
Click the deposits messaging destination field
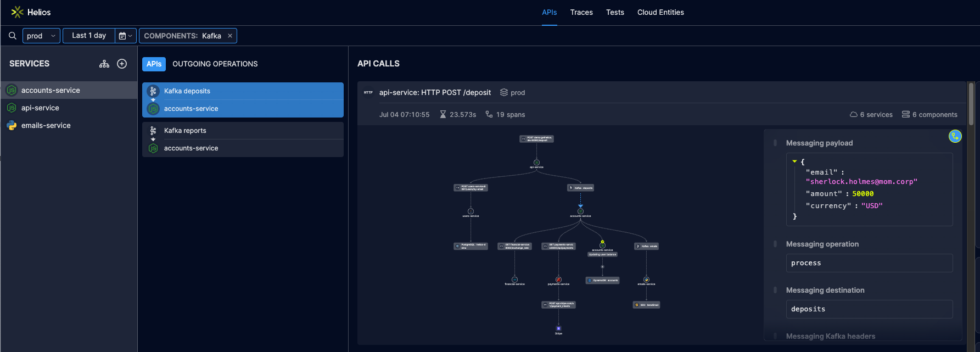869,309
